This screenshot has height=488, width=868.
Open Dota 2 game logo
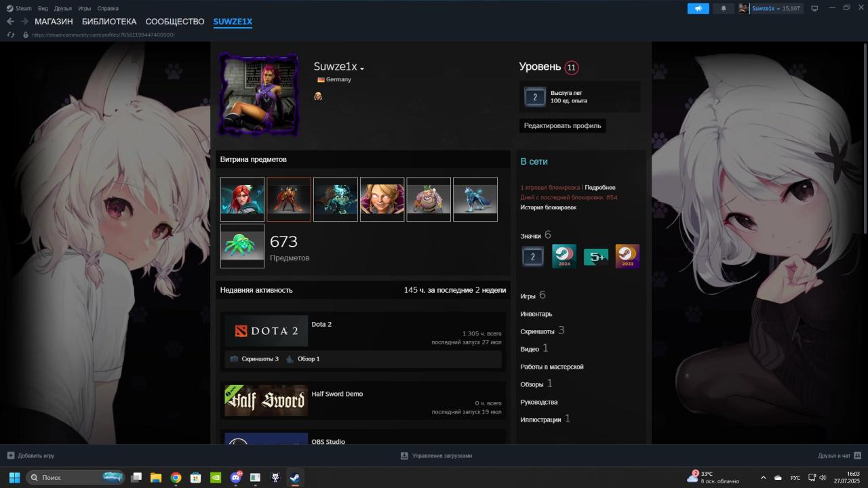pyautogui.click(x=267, y=331)
